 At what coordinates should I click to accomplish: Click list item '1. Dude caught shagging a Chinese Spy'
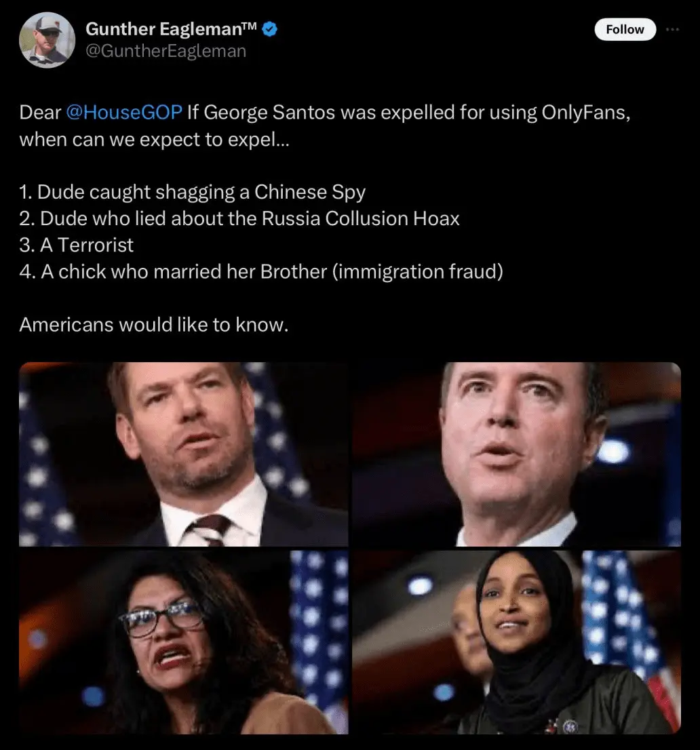tap(193, 192)
